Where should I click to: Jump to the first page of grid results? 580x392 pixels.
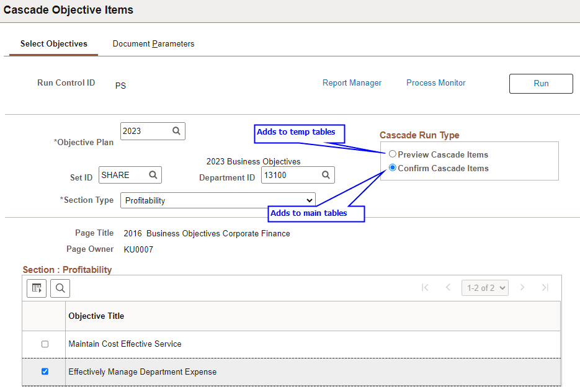click(x=425, y=287)
